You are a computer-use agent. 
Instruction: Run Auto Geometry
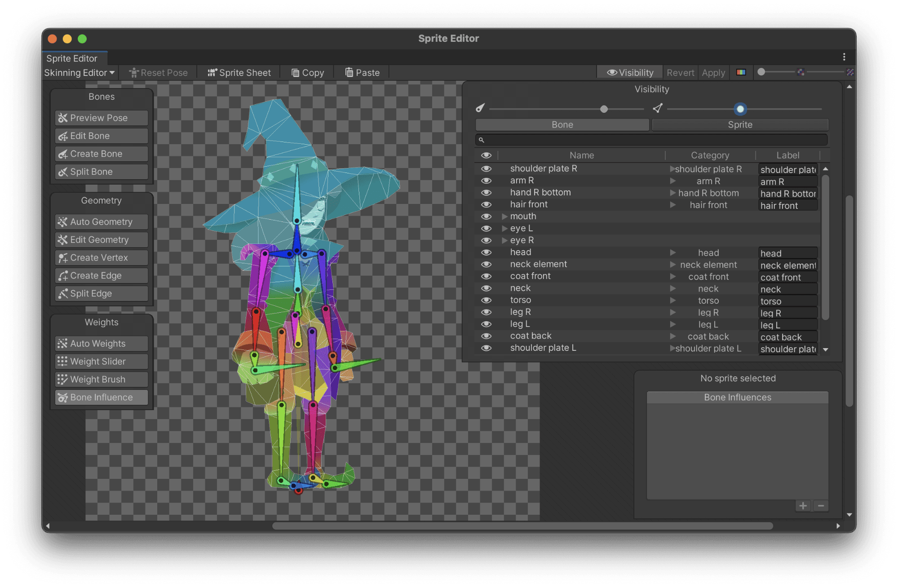(102, 221)
